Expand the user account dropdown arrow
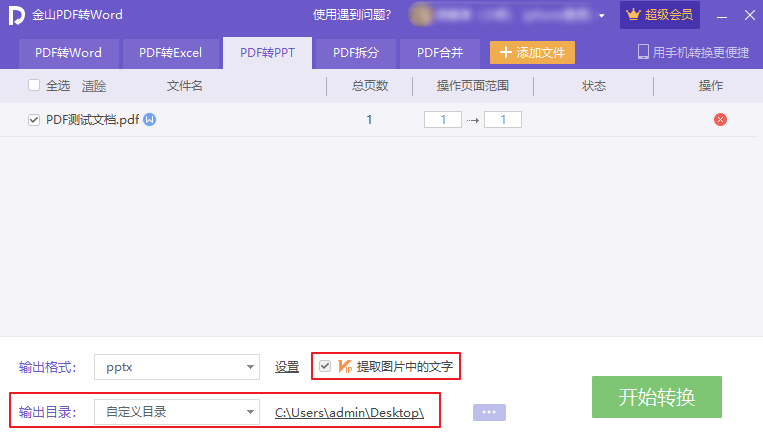The image size is (763, 447). [x=601, y=16]
